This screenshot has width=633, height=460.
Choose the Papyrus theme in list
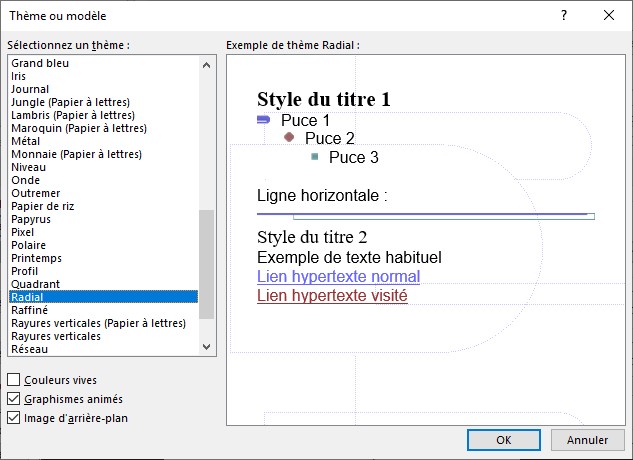[31, 219]
